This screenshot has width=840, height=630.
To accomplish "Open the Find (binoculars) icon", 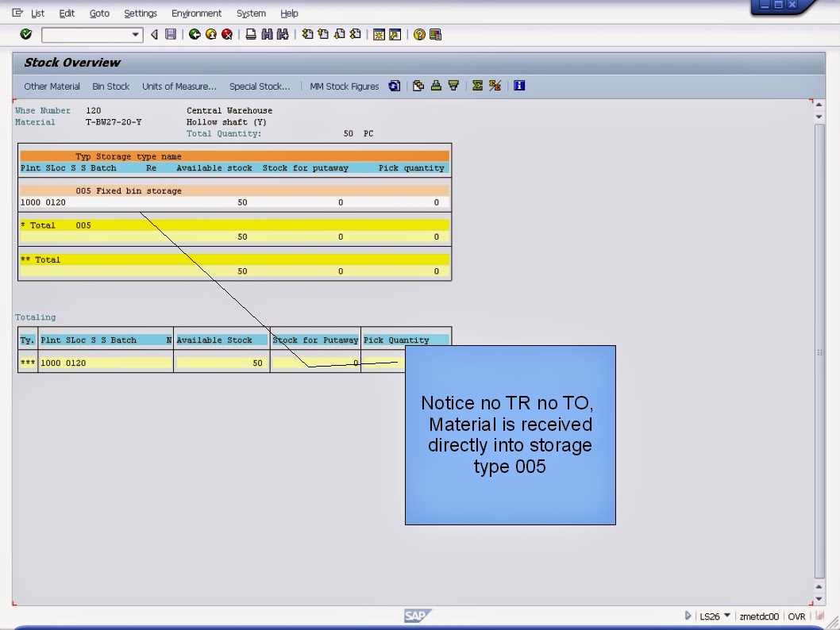I will (268, 34).
